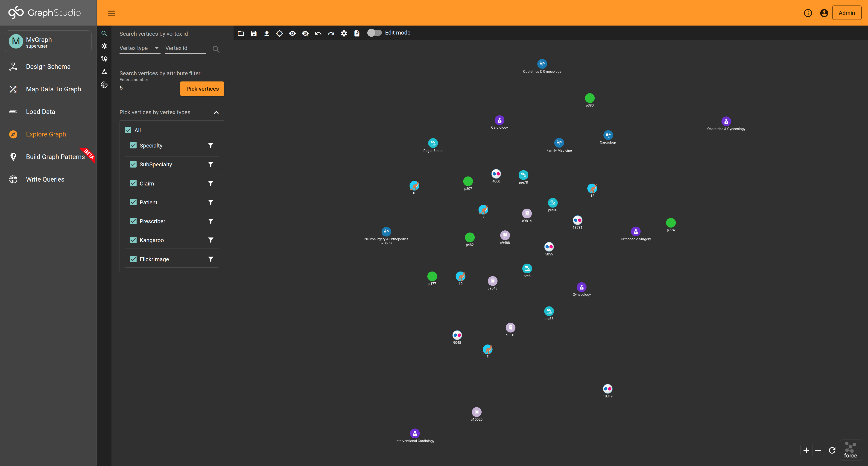
Task: Open the Patient type attribute filter
Action: click(210, 202)
